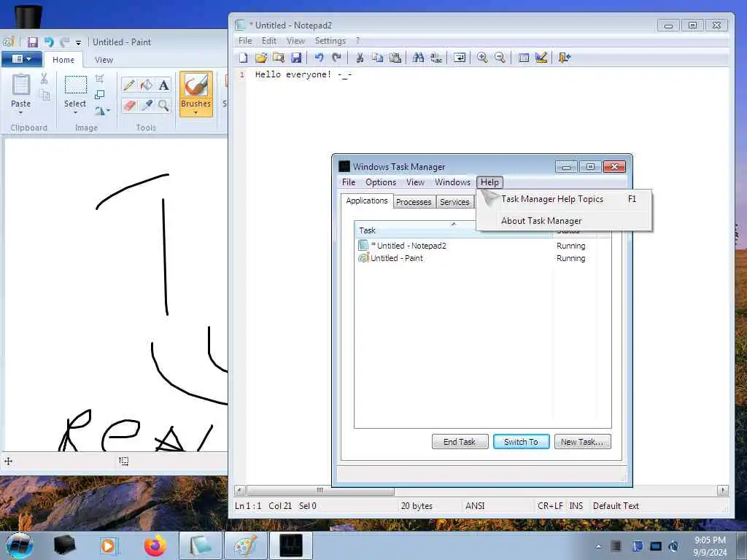Viewport: 747px width, 560px height.
Task: Click the Switch To button
Action: click(x=521, y=442)
